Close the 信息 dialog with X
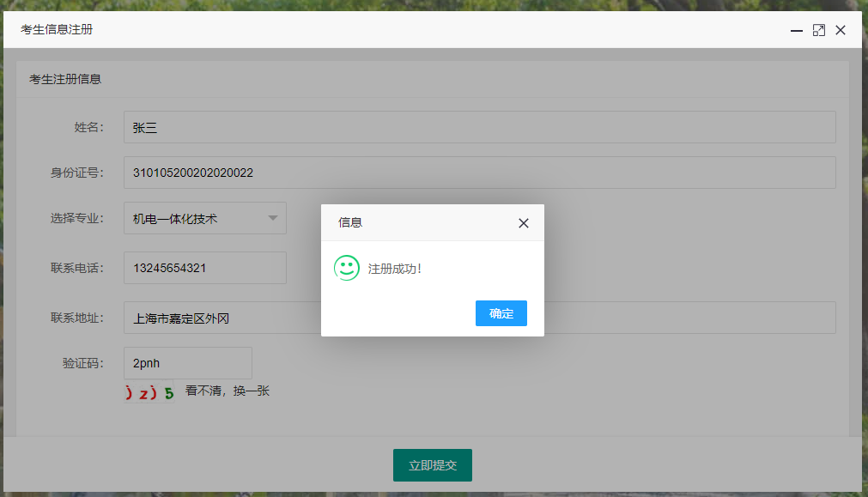This screenshot has height=497, width=868. point(524,223)
